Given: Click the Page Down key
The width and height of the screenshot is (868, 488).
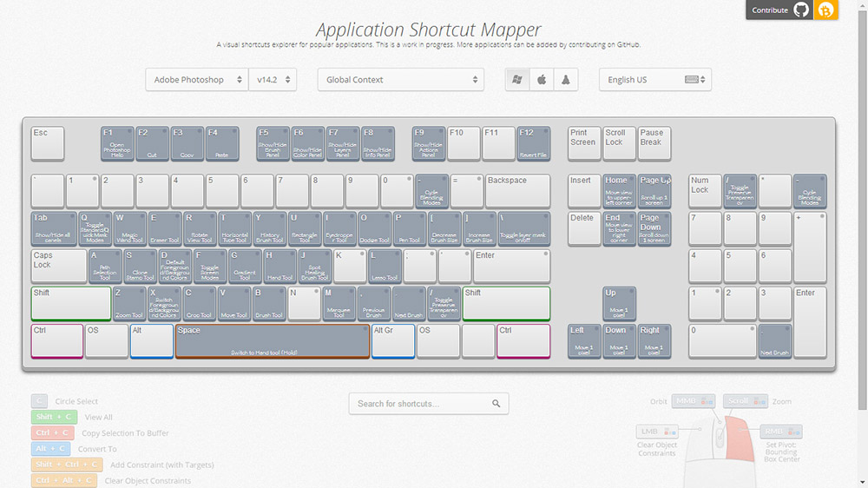Looking at the screenshot, I should (x=654, y=228).
